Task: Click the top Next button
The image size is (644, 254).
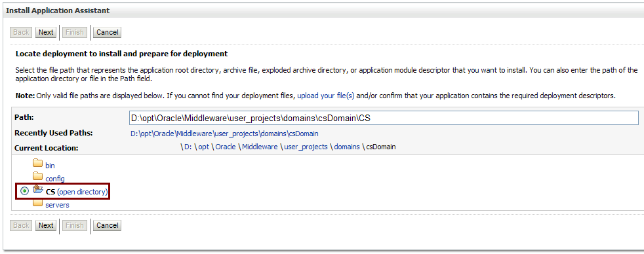Action: coord(46,32)
